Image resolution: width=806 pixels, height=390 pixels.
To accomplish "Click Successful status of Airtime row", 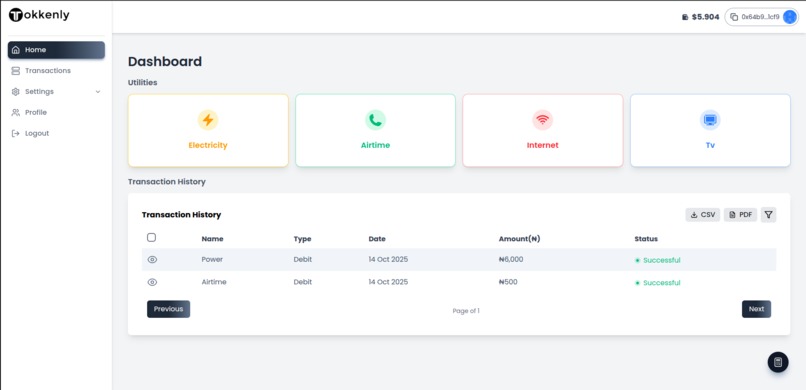I will point(657,283).
